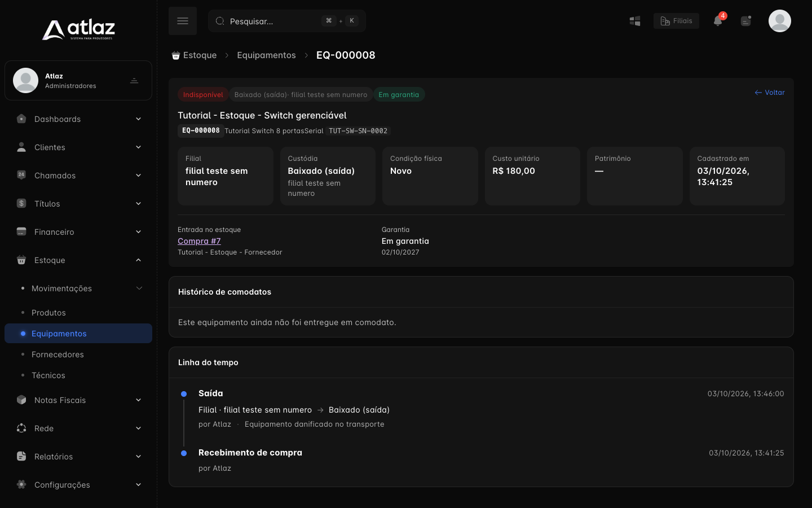The height and width of the screenshot is (508, 812).
Task: Click the Windows logo icon in header
Action: pos(635,21)
